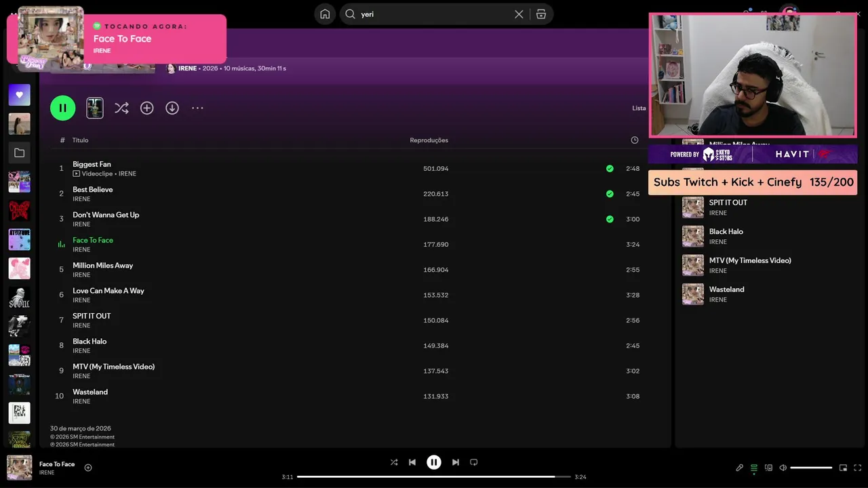Sort by the duration clock icon
This screenshot has height=488, width=868.
635,140
